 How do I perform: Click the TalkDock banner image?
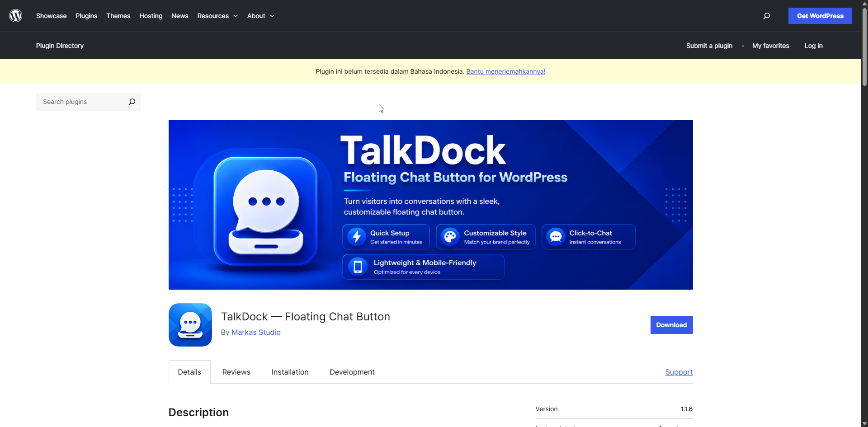pyautogui.click(x=431, y=205)
